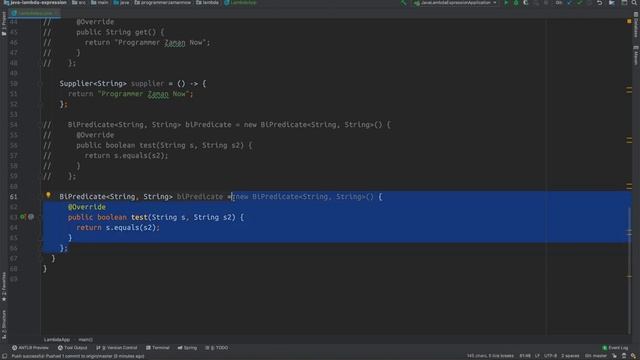The height and width of the screenshot is (360, 640).
Task: Open the Favorites sidebar tab
Action: 4,287
